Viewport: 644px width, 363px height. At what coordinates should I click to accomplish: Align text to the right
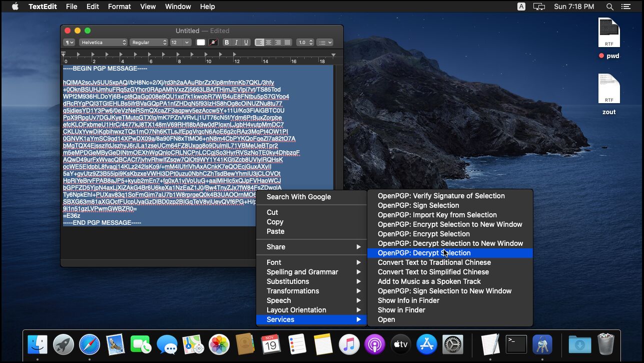click(x=278, y=43)
